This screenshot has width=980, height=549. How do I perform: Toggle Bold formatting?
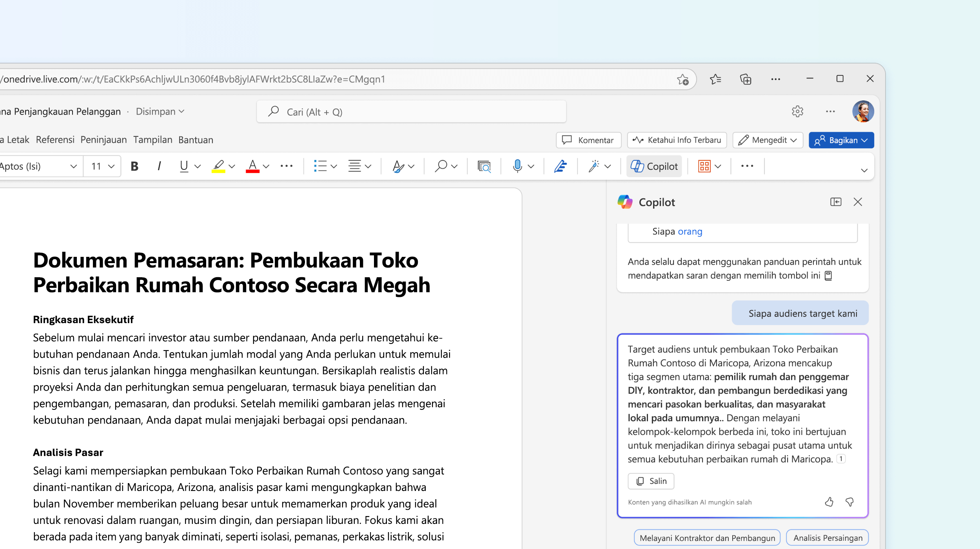134,166
